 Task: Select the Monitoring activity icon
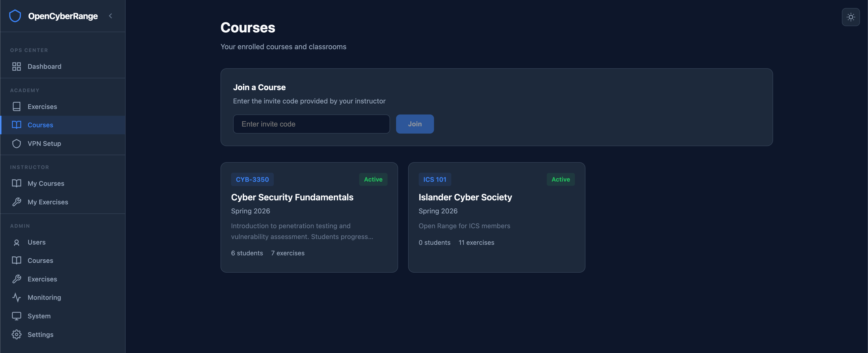click(17, 298)
